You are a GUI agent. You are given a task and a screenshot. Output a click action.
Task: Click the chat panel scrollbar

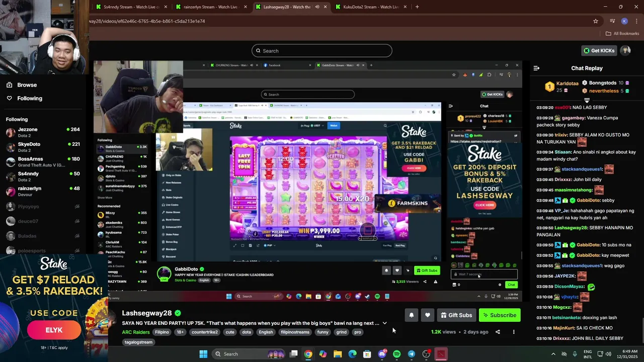tap(642, 329)
